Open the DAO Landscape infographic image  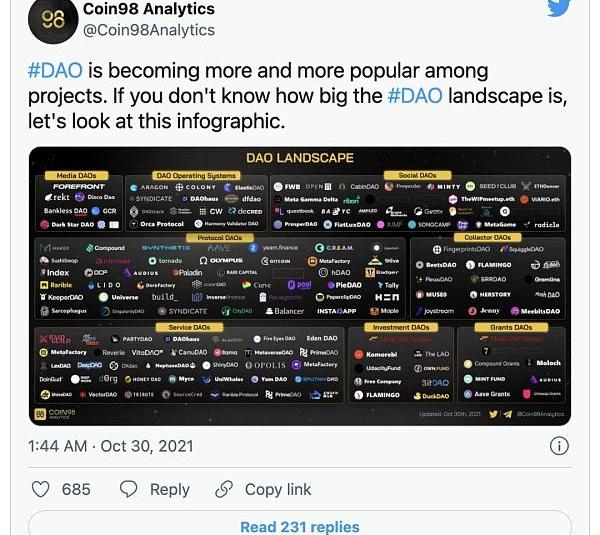(x=300, y=286)
